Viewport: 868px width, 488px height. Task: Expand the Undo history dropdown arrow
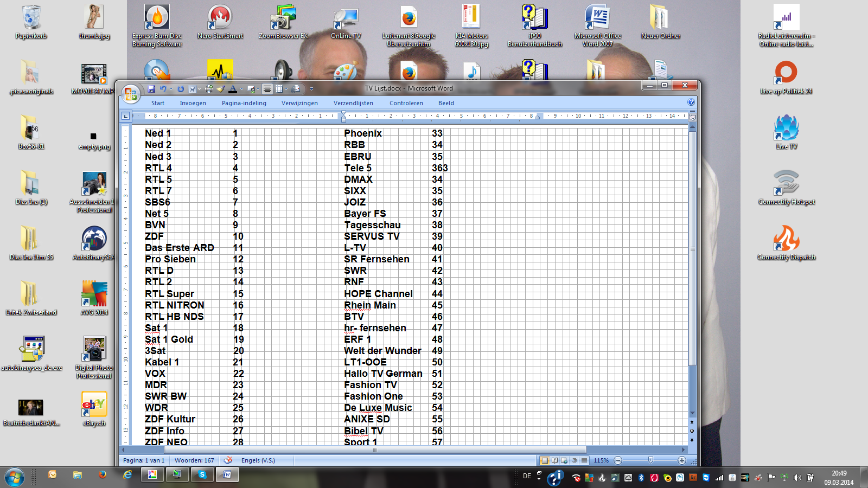(x=171, y=89)
